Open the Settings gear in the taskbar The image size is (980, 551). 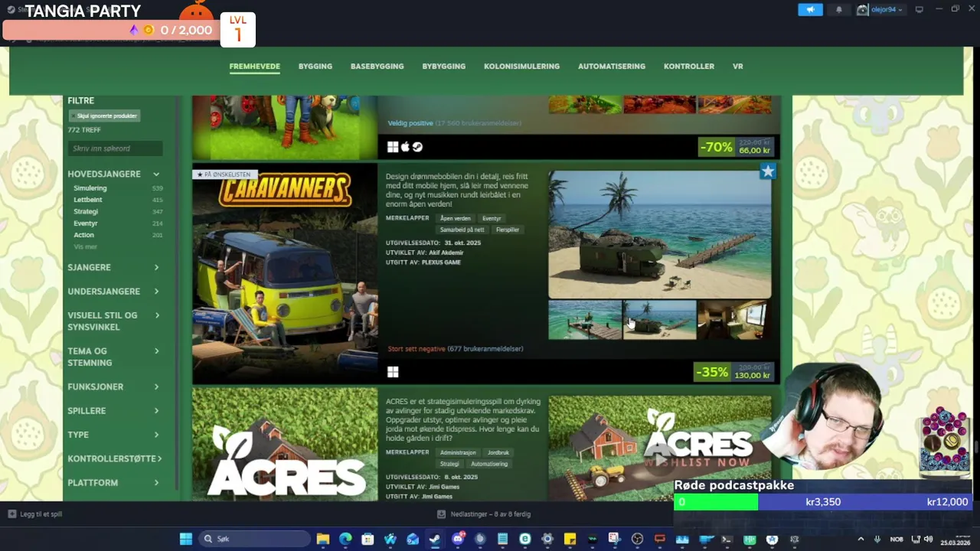pyautogui.click(x=547, y=539)
